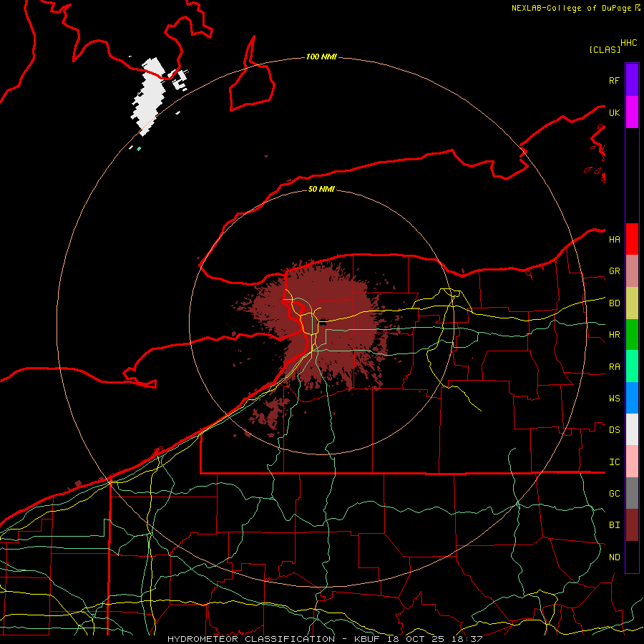Click the DS white legend swatch
The width and height of the screenshot is (644, 644).
(x=632, y=429)
